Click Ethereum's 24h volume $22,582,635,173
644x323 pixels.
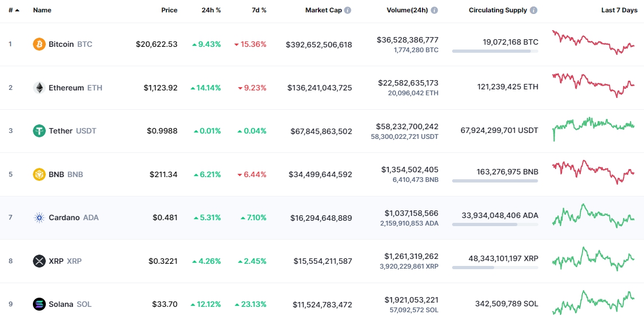tap(408, 83)
